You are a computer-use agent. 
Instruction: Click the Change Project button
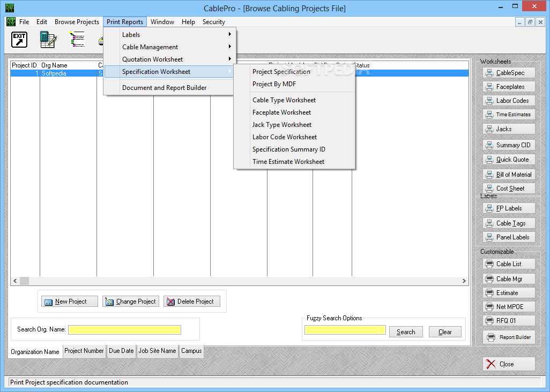pos(131,301)
